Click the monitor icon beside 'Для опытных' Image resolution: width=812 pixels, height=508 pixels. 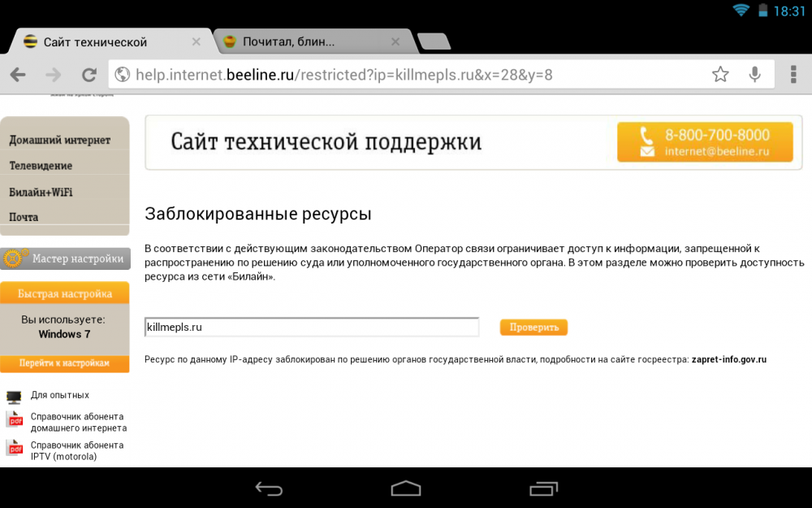pos(14,397)
